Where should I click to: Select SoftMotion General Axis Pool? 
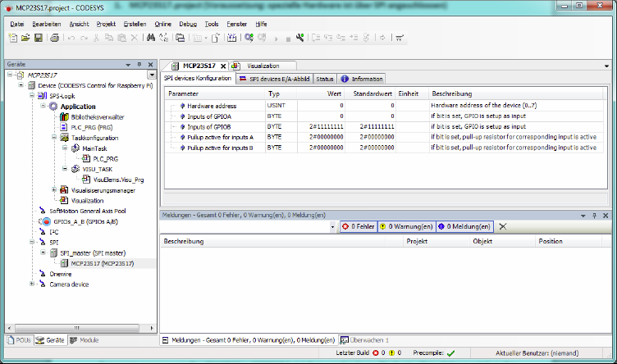click(87, 211)
